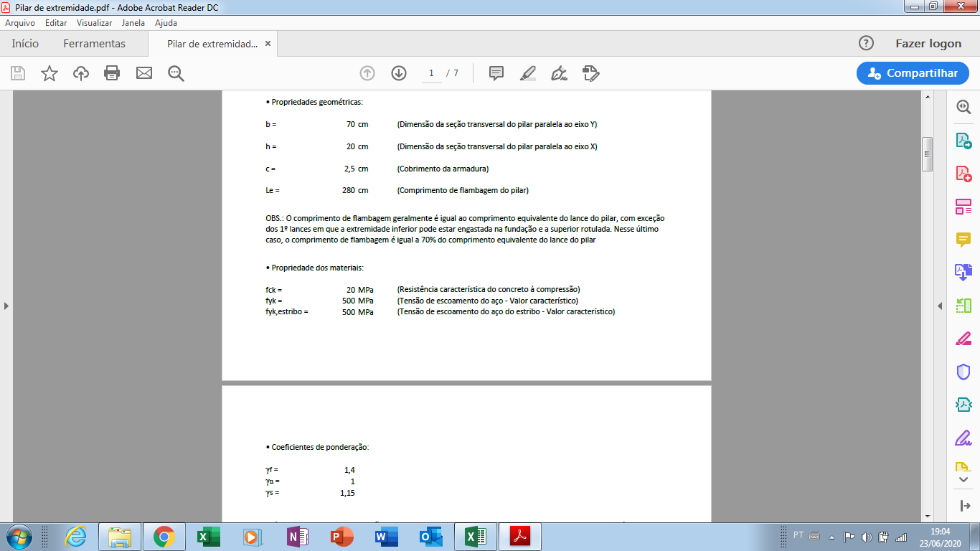Open the yellow Comment tool in the right pane

click(x=963, y=240)
